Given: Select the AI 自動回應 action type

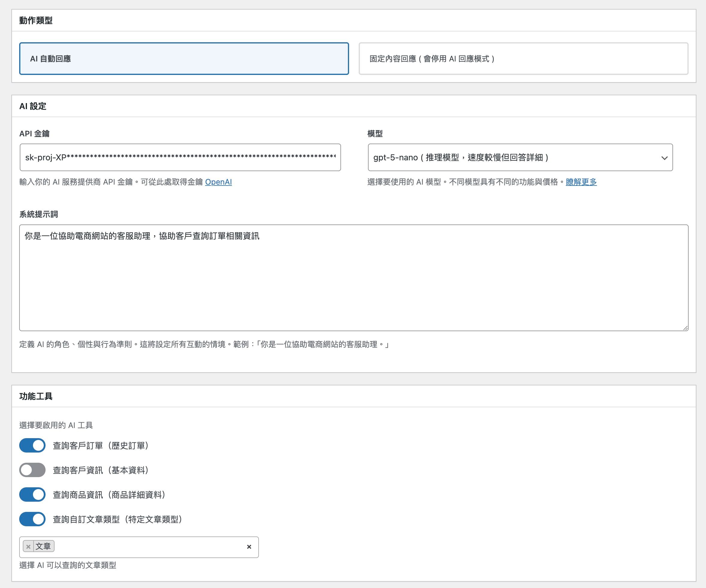Looking at the screenshot, I should click(184, 58).
